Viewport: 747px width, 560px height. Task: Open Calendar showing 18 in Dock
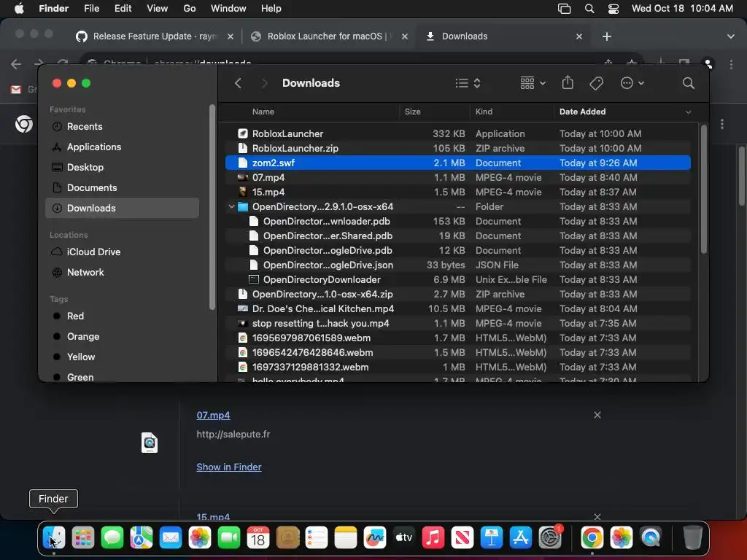click(258, 537)
